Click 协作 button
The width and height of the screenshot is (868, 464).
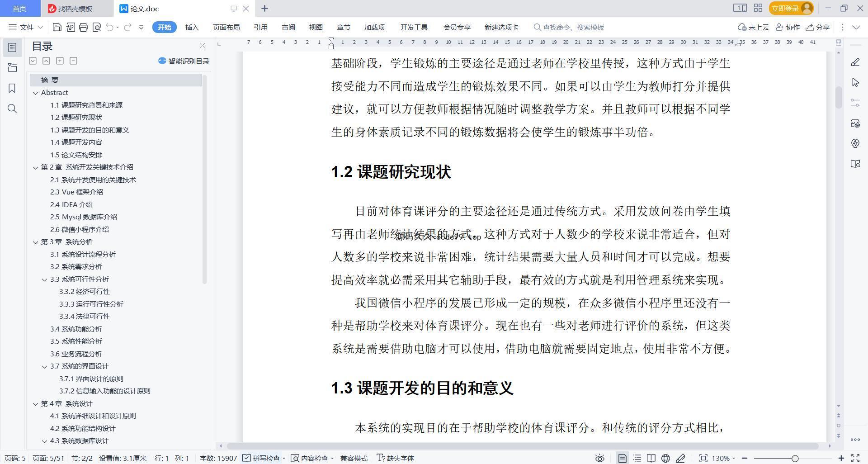coord(788,27)
